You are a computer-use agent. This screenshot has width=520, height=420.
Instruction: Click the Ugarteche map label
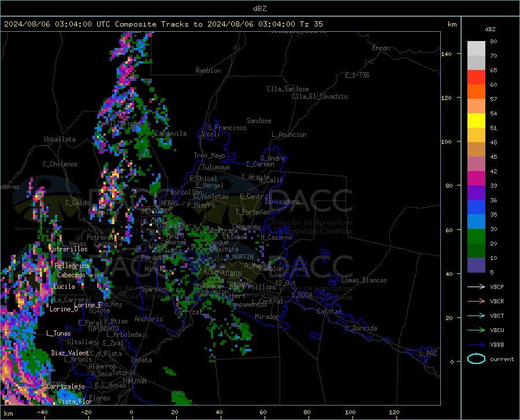point(156,289)
